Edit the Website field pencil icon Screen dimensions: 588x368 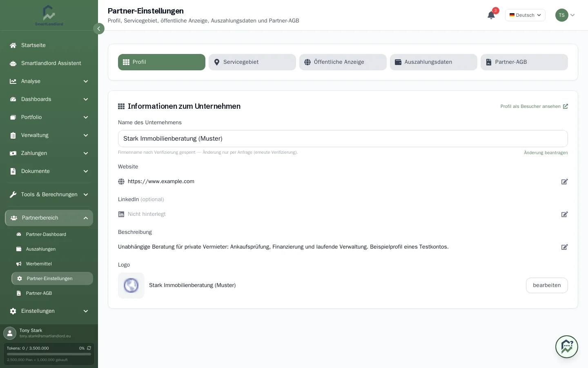click(564, 182)
